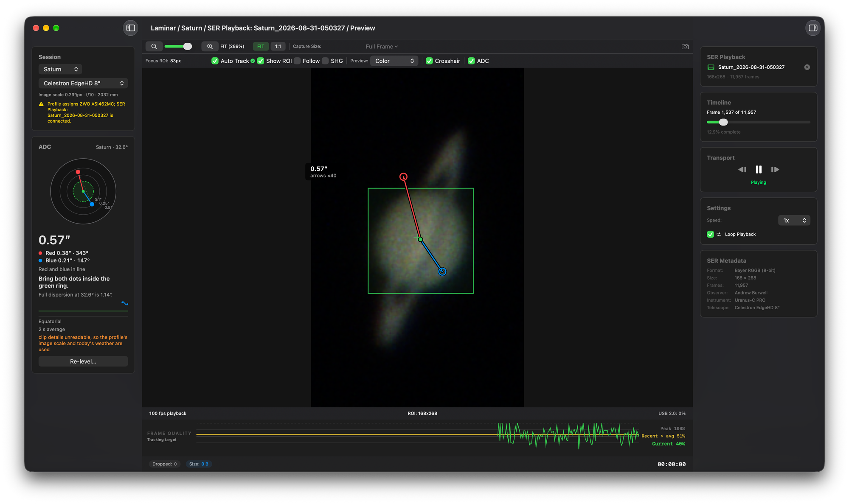
Task: Click the SER film file icon
Action: point(711,67)
